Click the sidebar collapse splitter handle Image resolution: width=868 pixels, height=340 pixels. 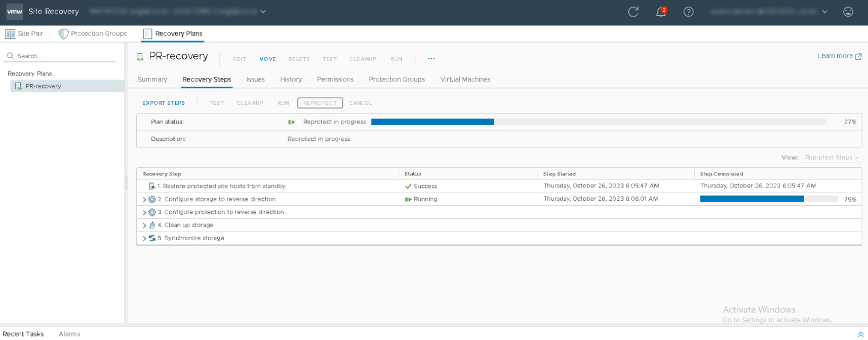pyautogui.click(x=126, y=182)
